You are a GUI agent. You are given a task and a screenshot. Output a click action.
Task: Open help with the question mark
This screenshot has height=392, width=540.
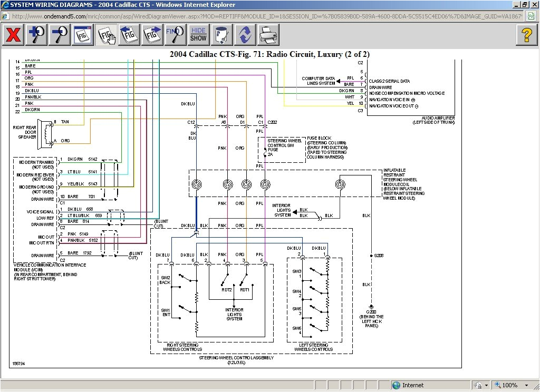point(526,35)
